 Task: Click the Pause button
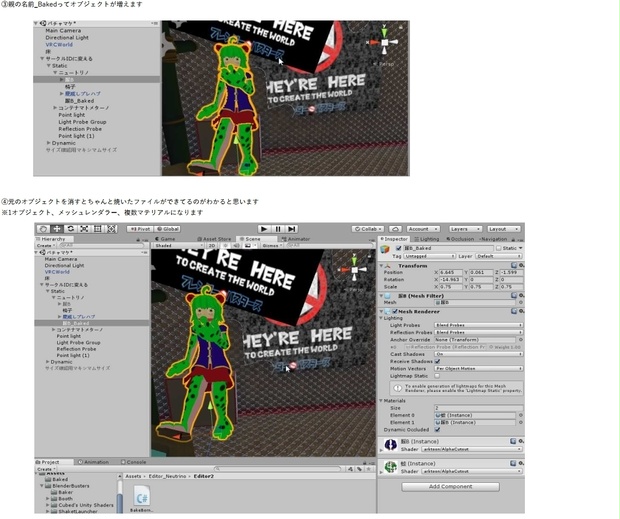point(278,229)
